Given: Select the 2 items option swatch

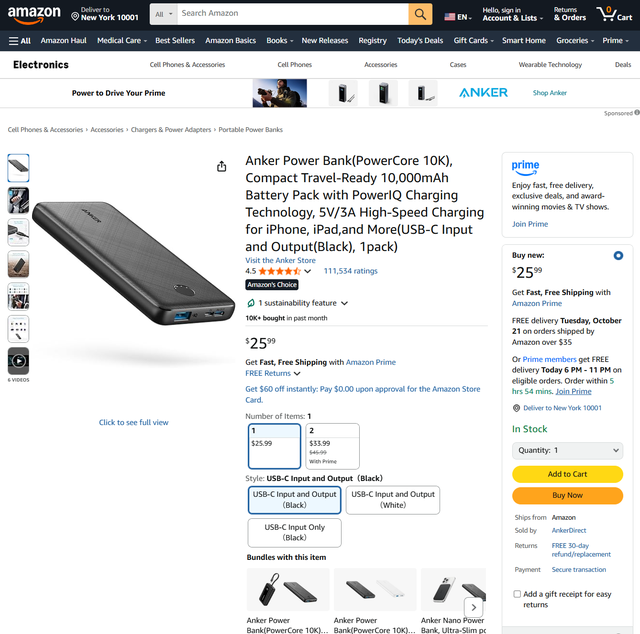Looking at the screenshot, I should (x=332, y=446).
